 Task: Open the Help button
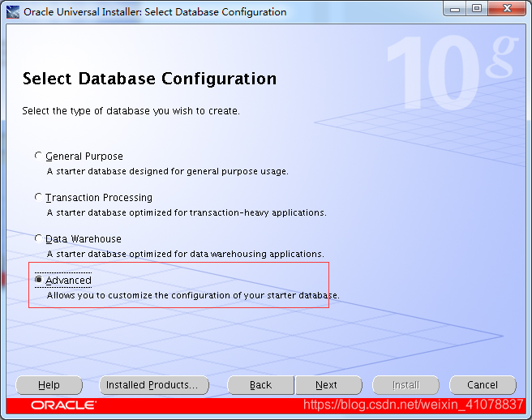(49, 385)
